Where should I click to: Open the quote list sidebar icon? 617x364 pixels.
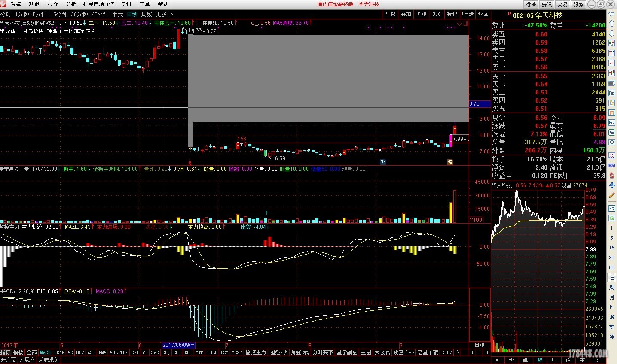[611, 43]
